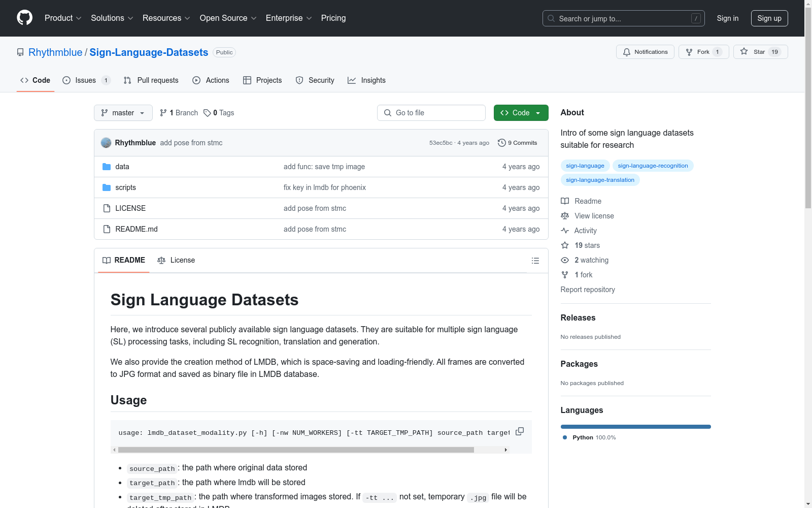Switch to the Actions tab
812x508 pixels.
(x=211, y=80)
